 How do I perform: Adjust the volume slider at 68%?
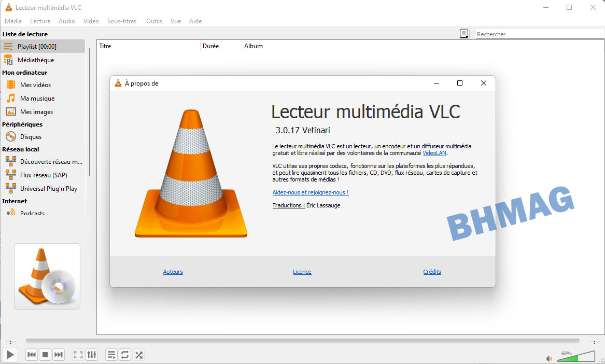[576, 356]
